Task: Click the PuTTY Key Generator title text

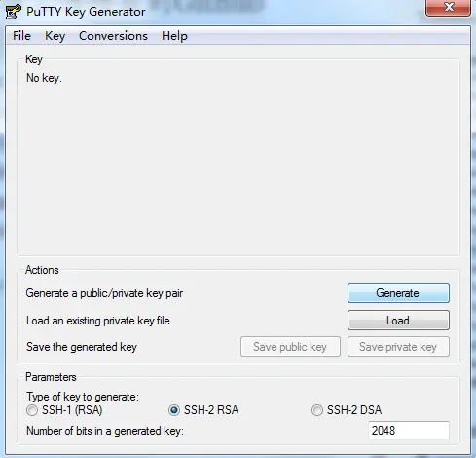Action: (x=86, y=12)
